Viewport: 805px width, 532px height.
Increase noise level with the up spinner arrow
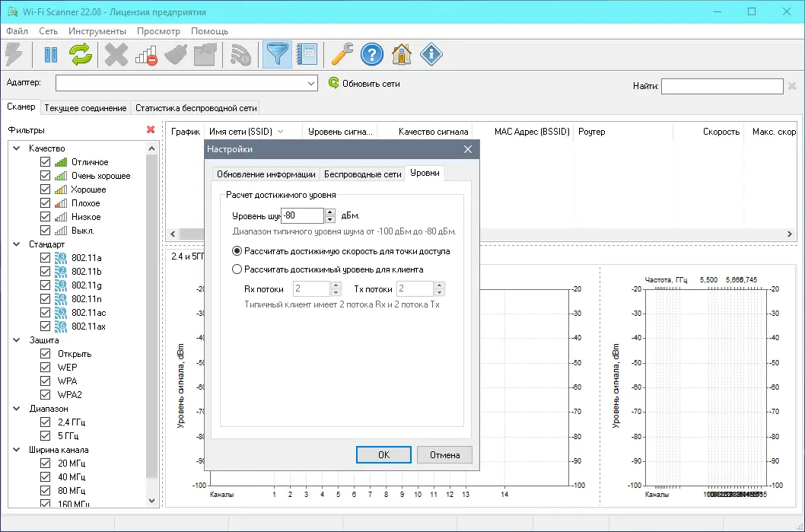(x=330, y=212)
